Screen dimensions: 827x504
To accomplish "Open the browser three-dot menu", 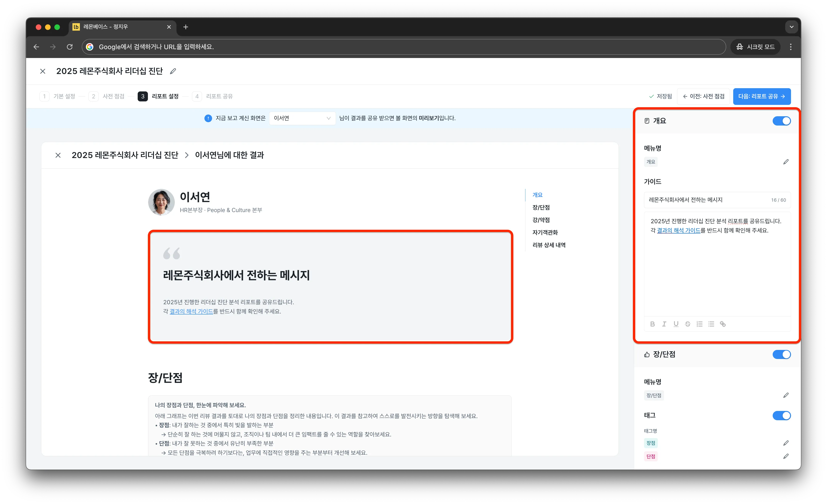I will tap(790, 47).
